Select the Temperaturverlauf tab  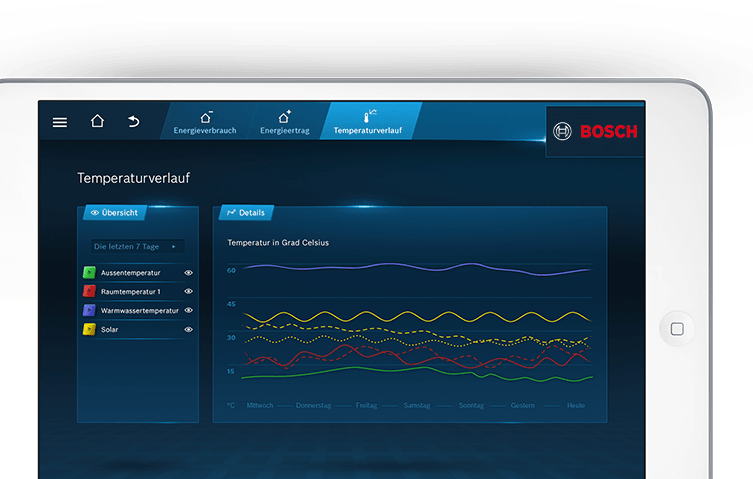pyautogui.click(x=367, y=122)
